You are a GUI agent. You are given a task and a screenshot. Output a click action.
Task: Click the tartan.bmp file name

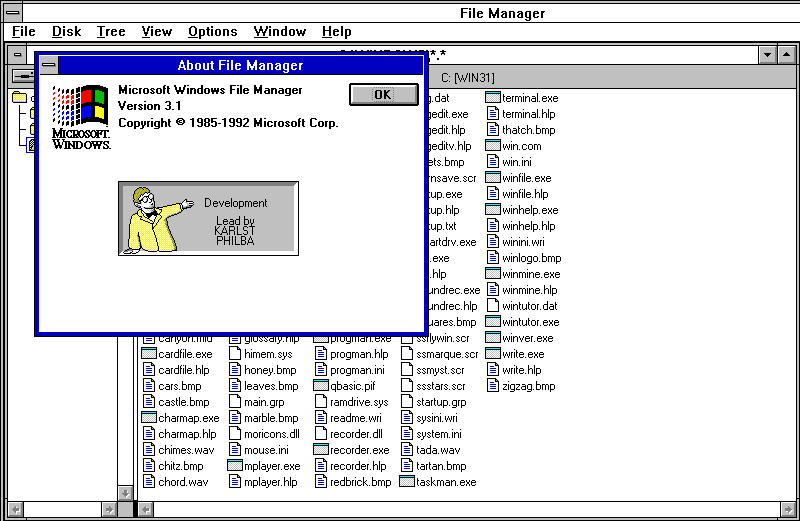click(x=441, y=466)
